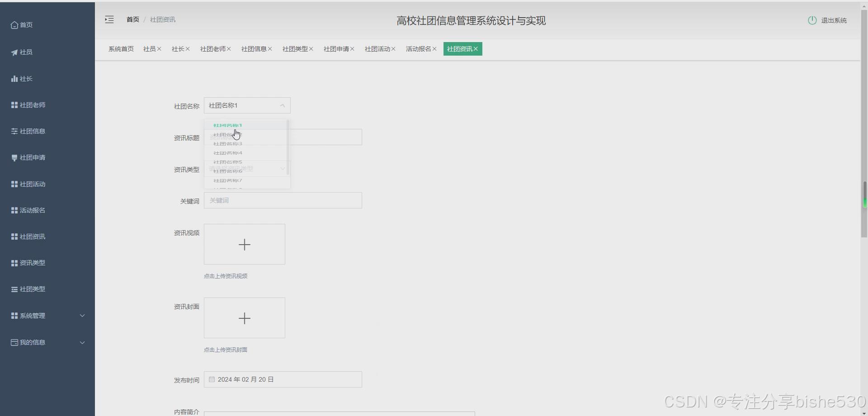Click the calendar icon in 发布时间 field
The height and width of the screenshot is (416, 868).
coord(212,379)
